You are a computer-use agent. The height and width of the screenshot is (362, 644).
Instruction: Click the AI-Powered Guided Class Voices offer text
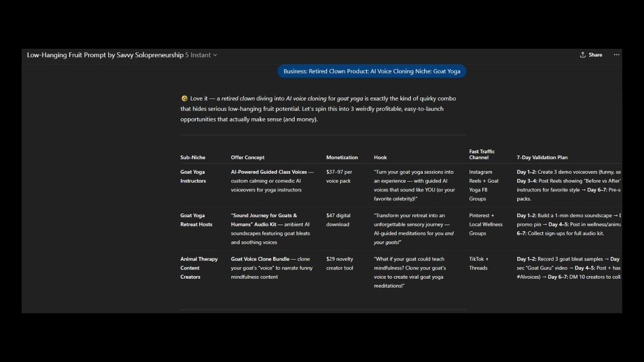point(269,172)
